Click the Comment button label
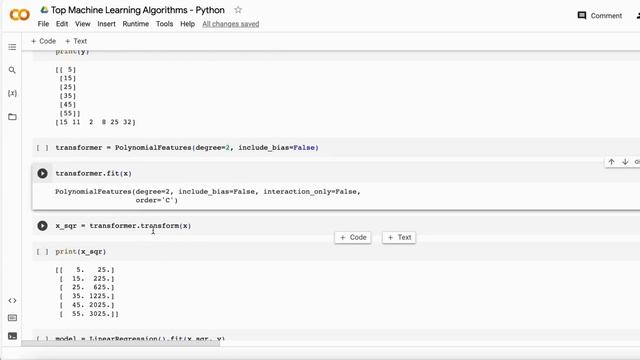The height and width of the screenshot is (360, 640). pyautogui.click(x=606, y=16)
